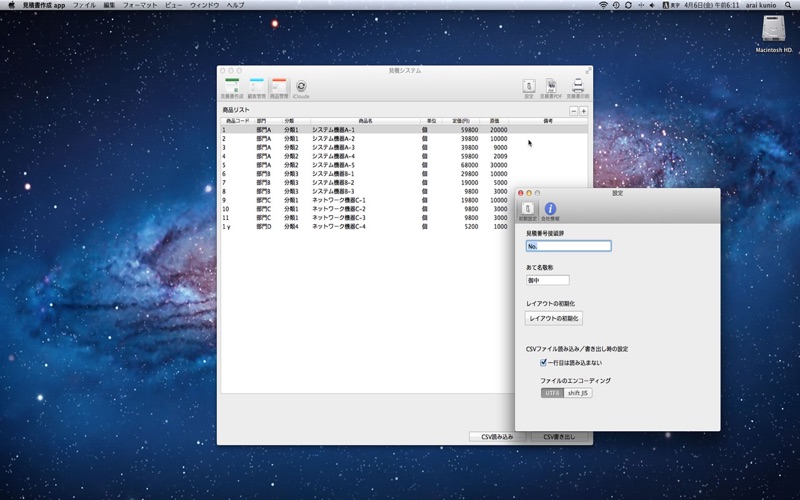Select row システム機器A-2
The width and height of the screenshot is (800, 500).
[x=404, y=138]
